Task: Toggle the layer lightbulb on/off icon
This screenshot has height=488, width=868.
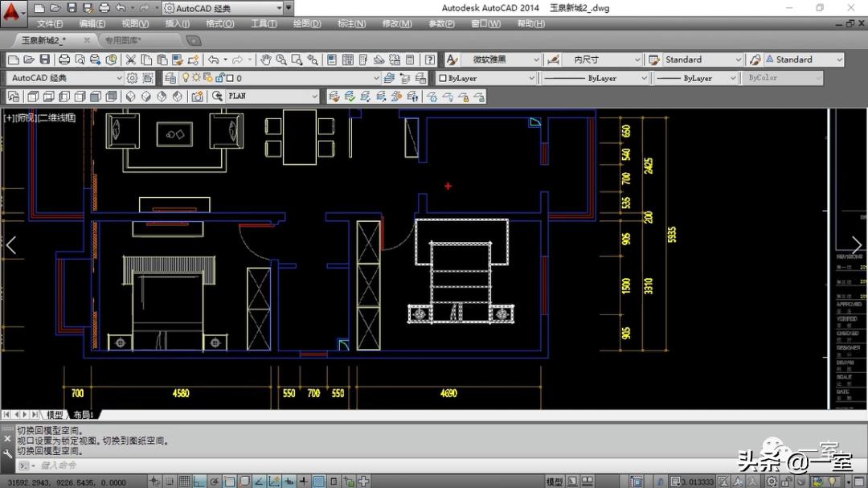Action: [185, 78]
